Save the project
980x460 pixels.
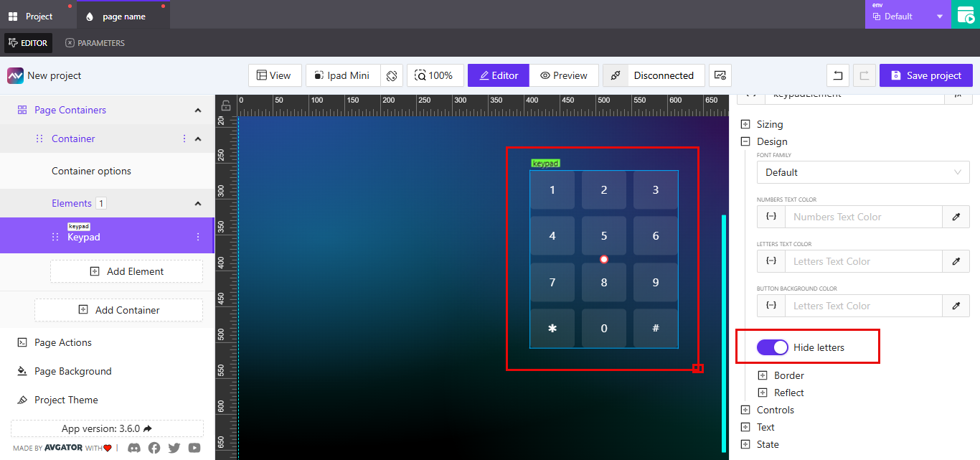click(925, 75)
